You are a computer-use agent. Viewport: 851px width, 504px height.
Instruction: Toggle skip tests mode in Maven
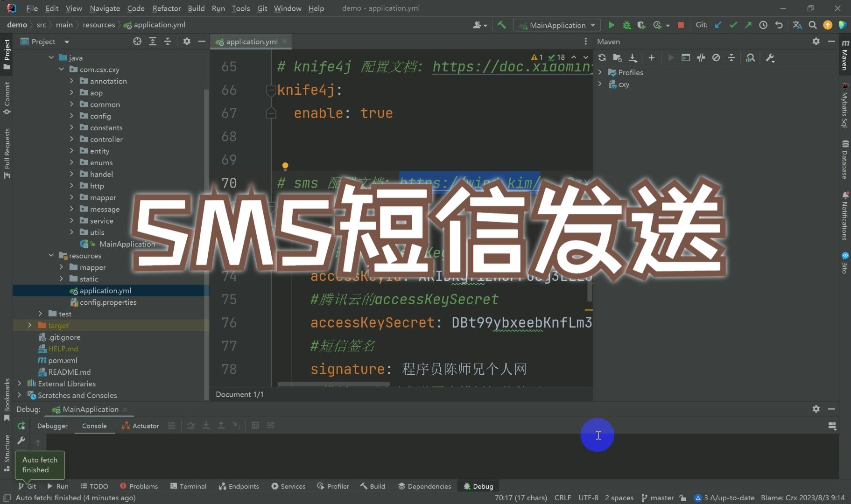tap(716, 57)
